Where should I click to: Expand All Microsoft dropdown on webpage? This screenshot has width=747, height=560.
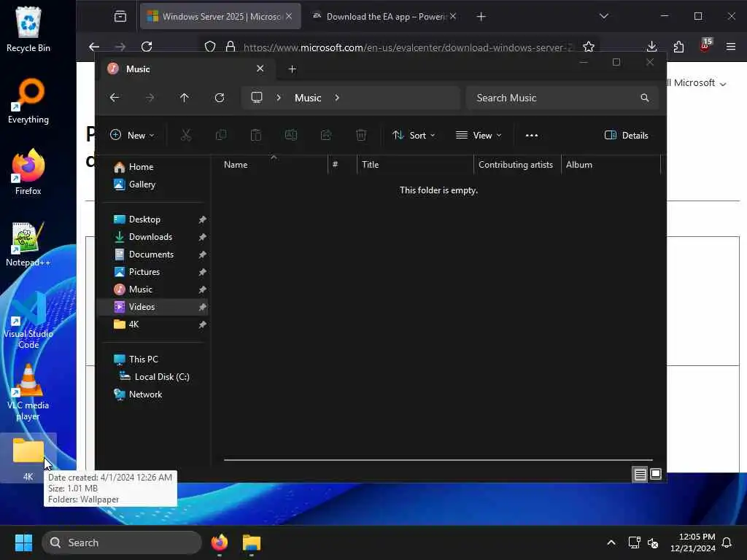(697, 83)
